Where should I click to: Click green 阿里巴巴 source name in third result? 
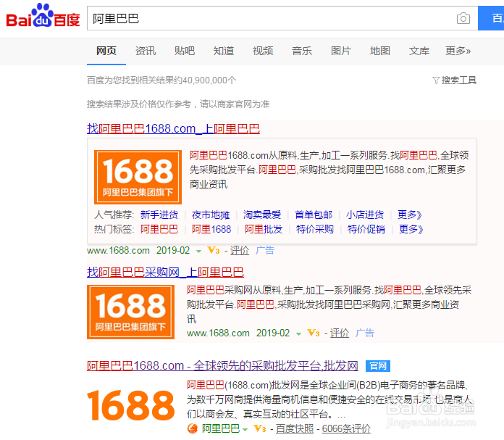click(x=221, y=428)
